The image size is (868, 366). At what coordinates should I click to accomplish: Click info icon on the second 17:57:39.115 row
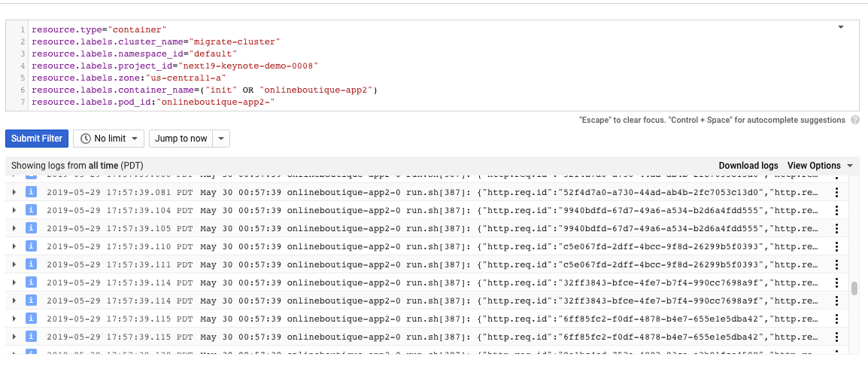pyautogui.click(x=31, y=336)
